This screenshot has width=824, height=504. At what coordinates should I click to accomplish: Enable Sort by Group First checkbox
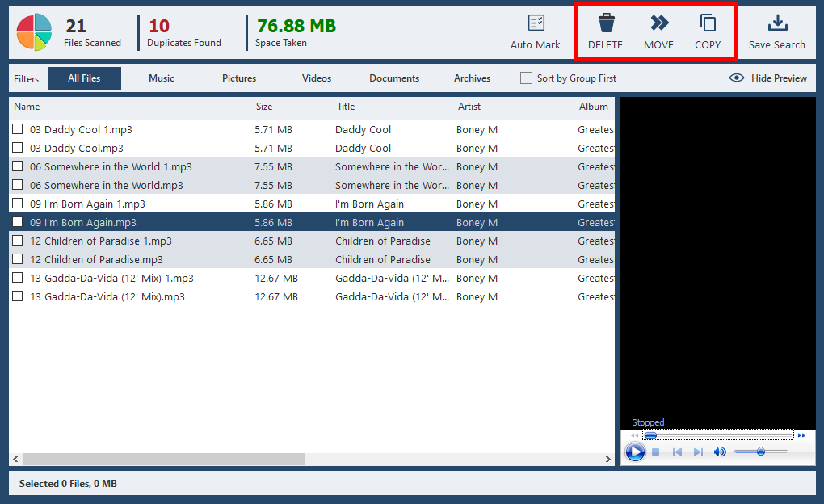coord(526,78)
